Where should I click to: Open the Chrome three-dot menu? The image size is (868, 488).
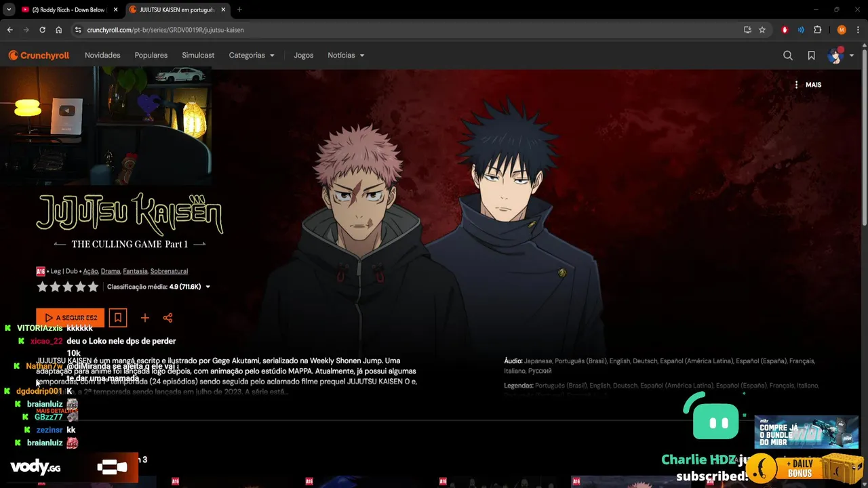click(859, 30)
